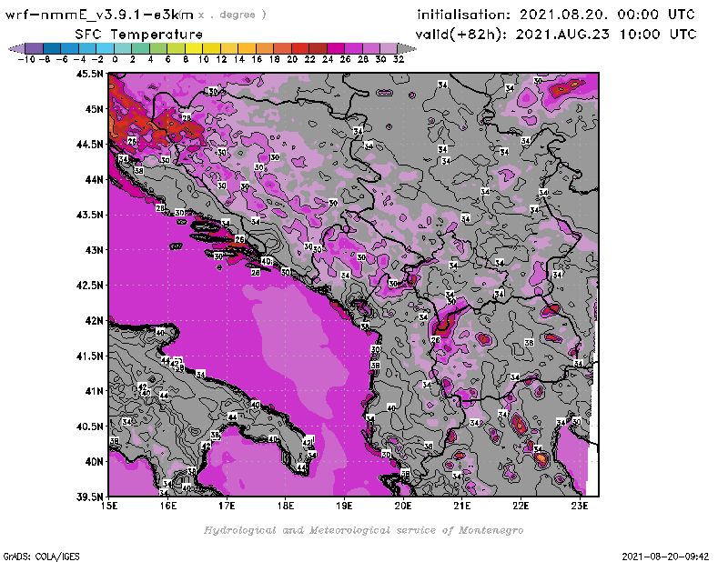Click the '44N' latitude label
This screenshot has height=562, width=728.
click(94, 179)
